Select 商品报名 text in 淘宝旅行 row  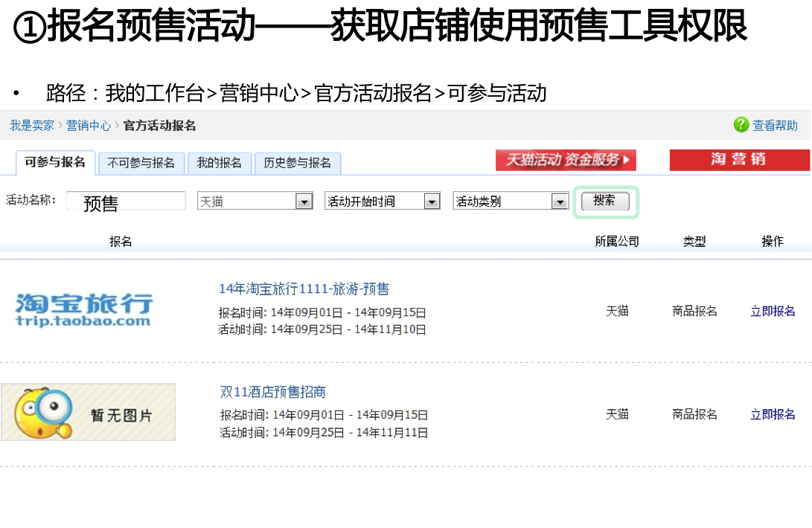694,311
